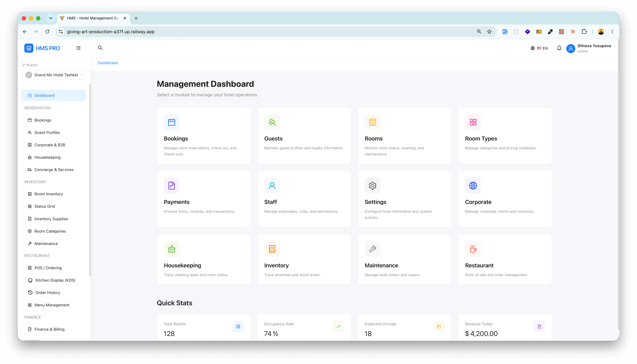This screenshot has height=364, width=637.
Task: Open POS / Ordering in the sidebar
Action: (54, 268)
